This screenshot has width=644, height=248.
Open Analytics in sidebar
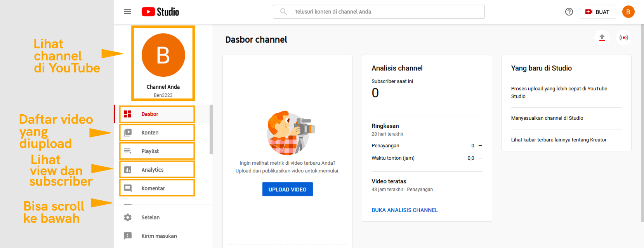(163, 170)
